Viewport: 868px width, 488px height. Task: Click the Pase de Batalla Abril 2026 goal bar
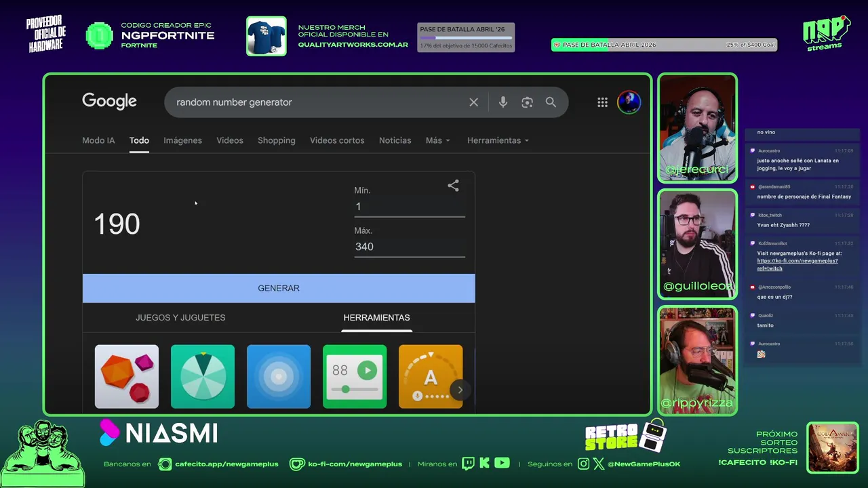coord(665,45)
